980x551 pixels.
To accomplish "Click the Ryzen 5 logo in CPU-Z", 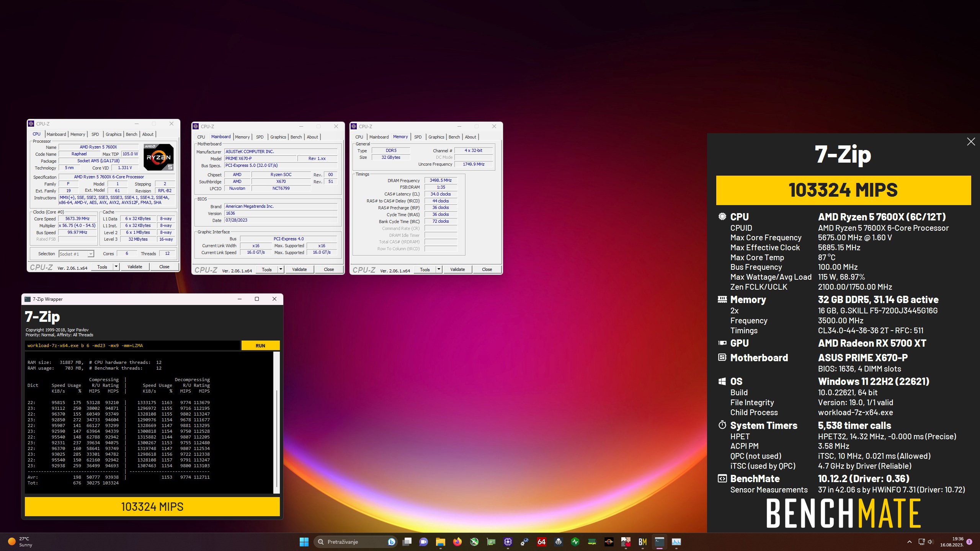I will tap(158, 157).
